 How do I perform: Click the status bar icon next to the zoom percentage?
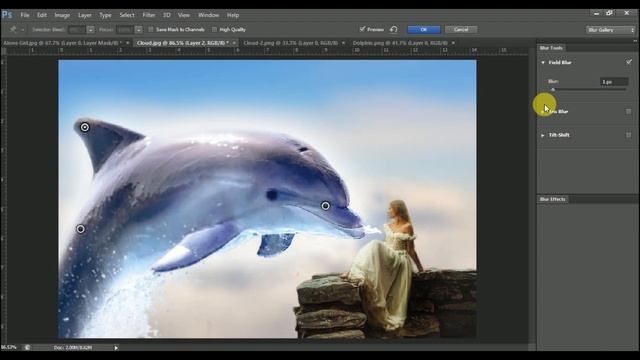click(27, 348)
